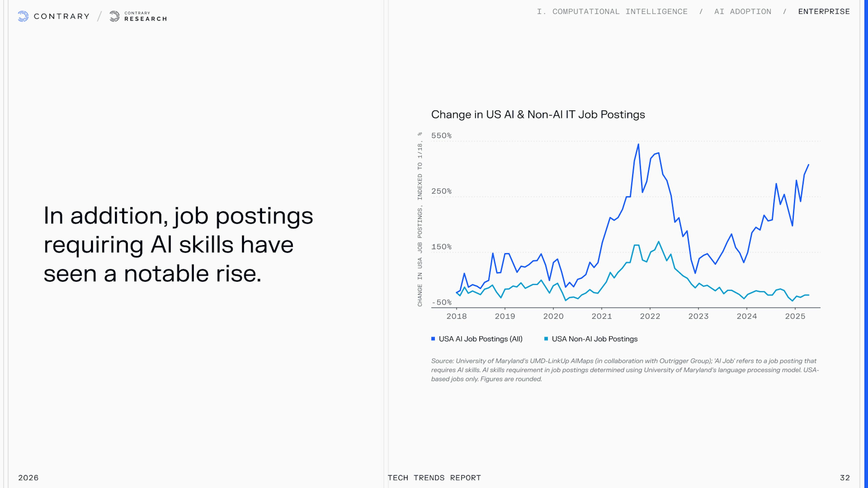Click the USA AI Job Postings legend swatch
The image size is (868, 488).
pyautogui.click(x=433, y=339)
